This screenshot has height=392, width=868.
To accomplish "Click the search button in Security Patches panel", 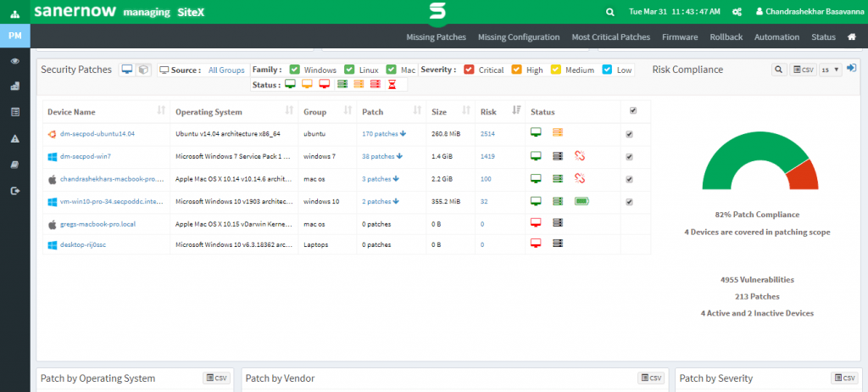I will point(779,70).
